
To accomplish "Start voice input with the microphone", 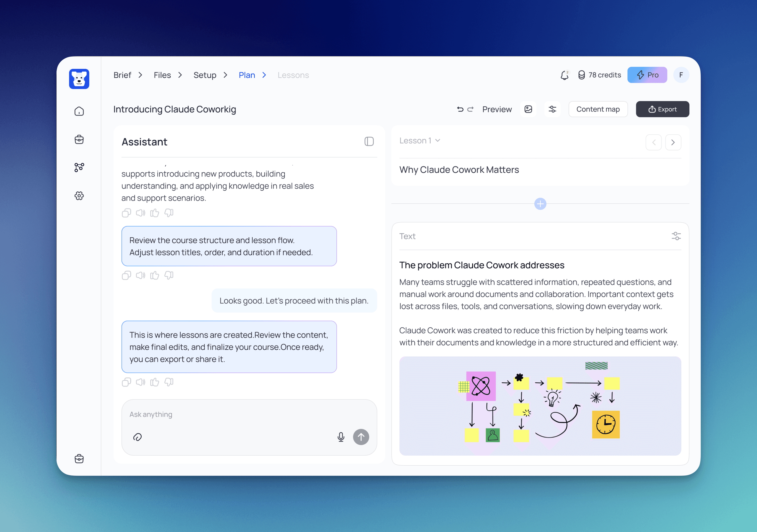I will click(341, 437).
